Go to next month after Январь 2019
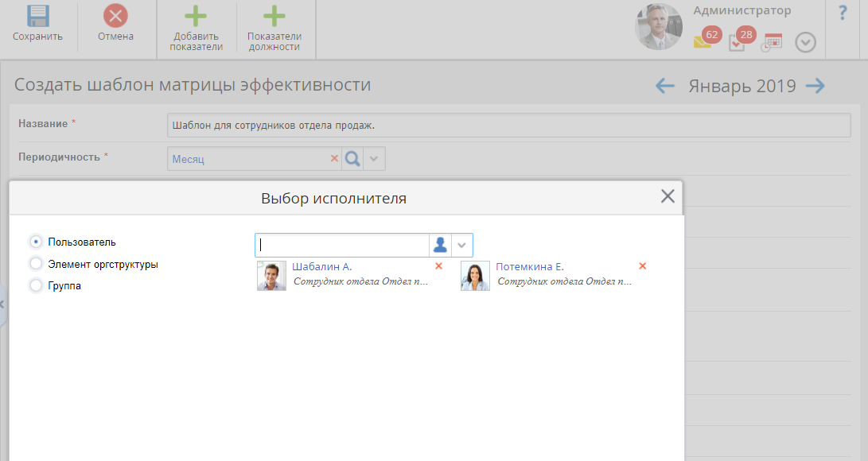Screen dimensions: 868x461 click(x=815, y=86)
